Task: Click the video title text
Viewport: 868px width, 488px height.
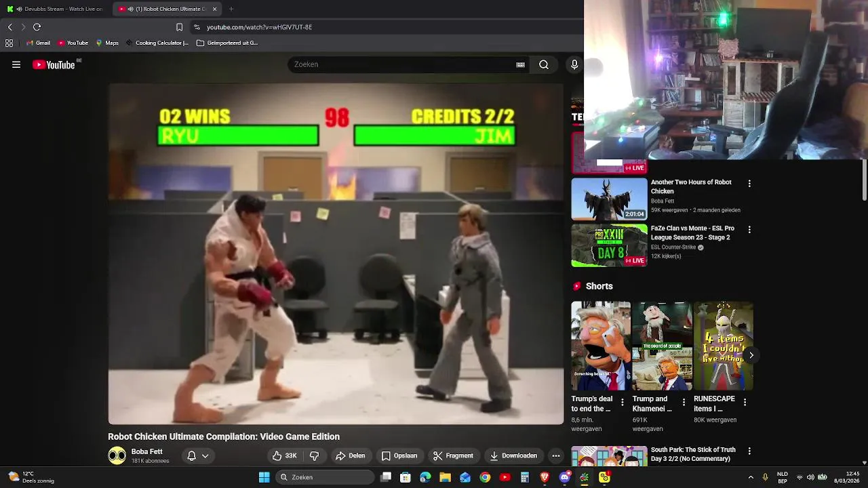Action: (224, 436)
